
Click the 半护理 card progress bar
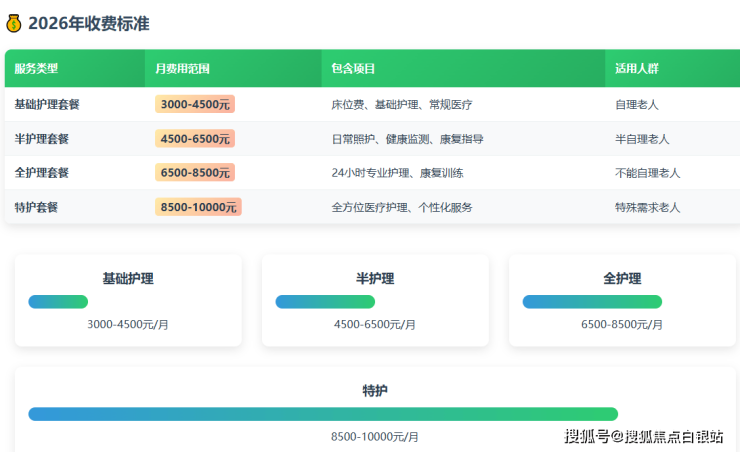tap(325, 302)
